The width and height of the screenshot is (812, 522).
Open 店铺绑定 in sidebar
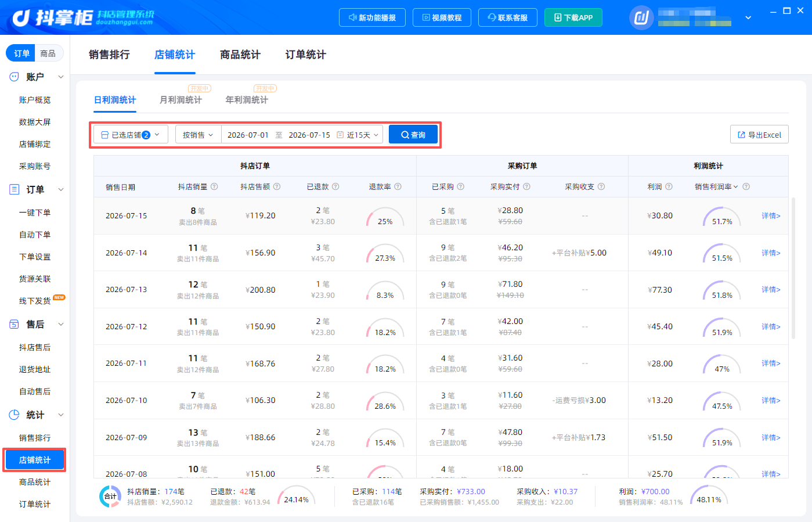coord(35,144)
